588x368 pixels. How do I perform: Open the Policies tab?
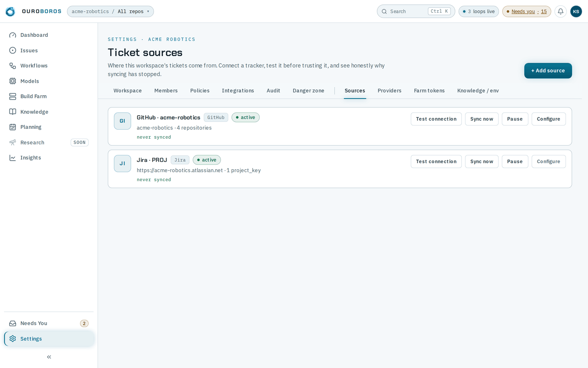click(200, 91)
